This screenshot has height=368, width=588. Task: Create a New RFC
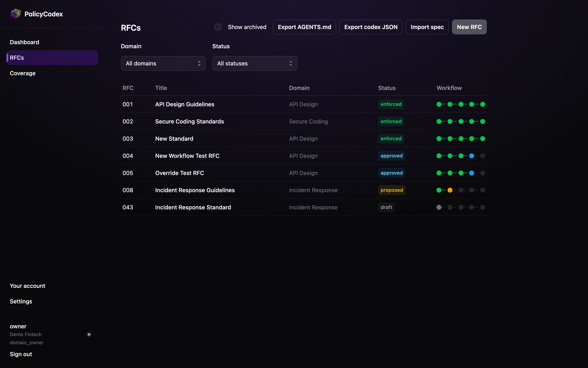[469, 27]
